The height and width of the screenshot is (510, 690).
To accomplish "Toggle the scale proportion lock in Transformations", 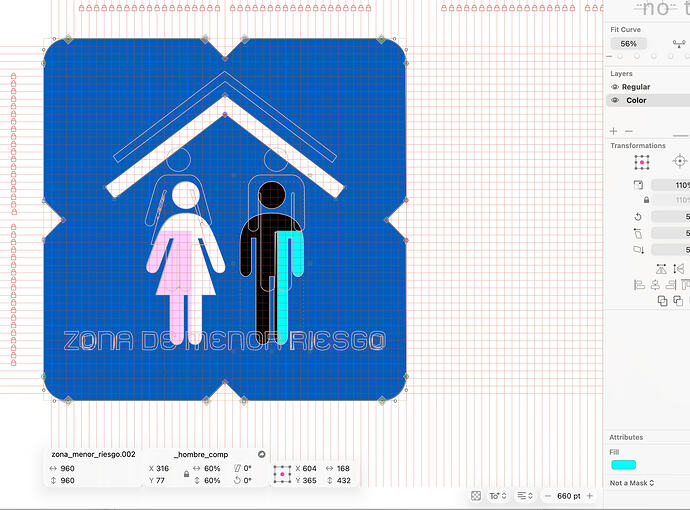I will (x=646, y=200).
